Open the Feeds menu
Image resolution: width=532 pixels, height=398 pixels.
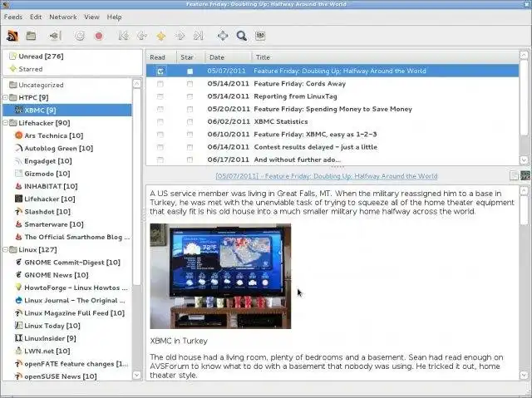click(13, 17)
